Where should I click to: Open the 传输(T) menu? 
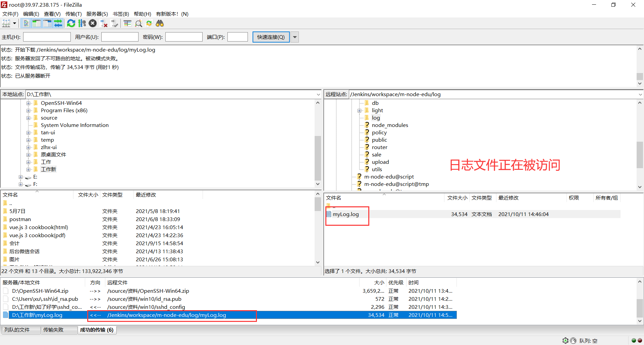[x=73, y=14]
